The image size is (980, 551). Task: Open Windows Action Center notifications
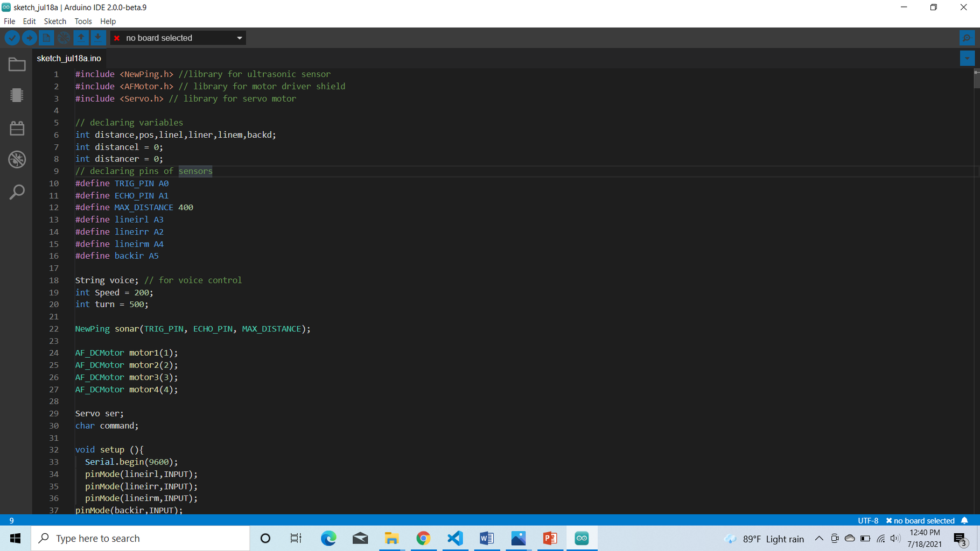(x=961, y=539)
